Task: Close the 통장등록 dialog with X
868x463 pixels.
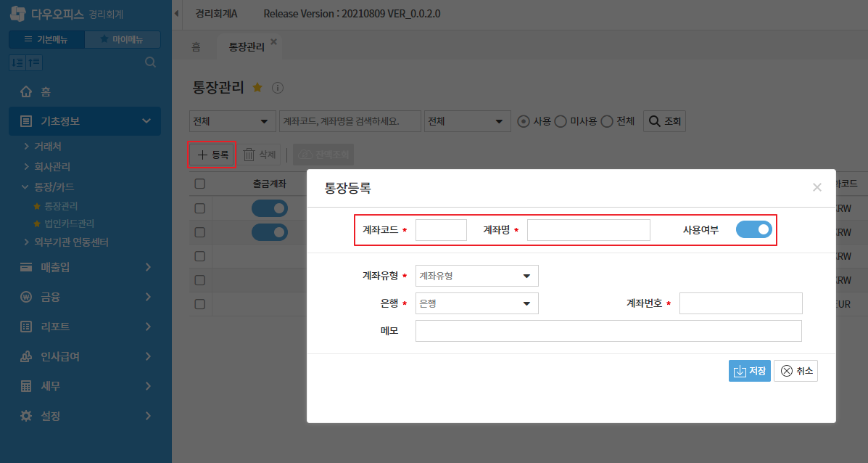Action: point(817,187)
